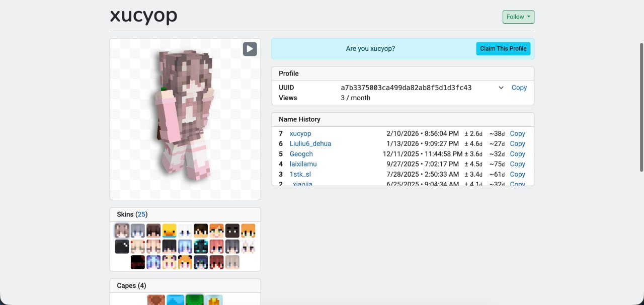This screenshot has width=644, height=305.
Task: Click the page vertical scrollbar
Action: pyautogui.click(x=641, y=107)
